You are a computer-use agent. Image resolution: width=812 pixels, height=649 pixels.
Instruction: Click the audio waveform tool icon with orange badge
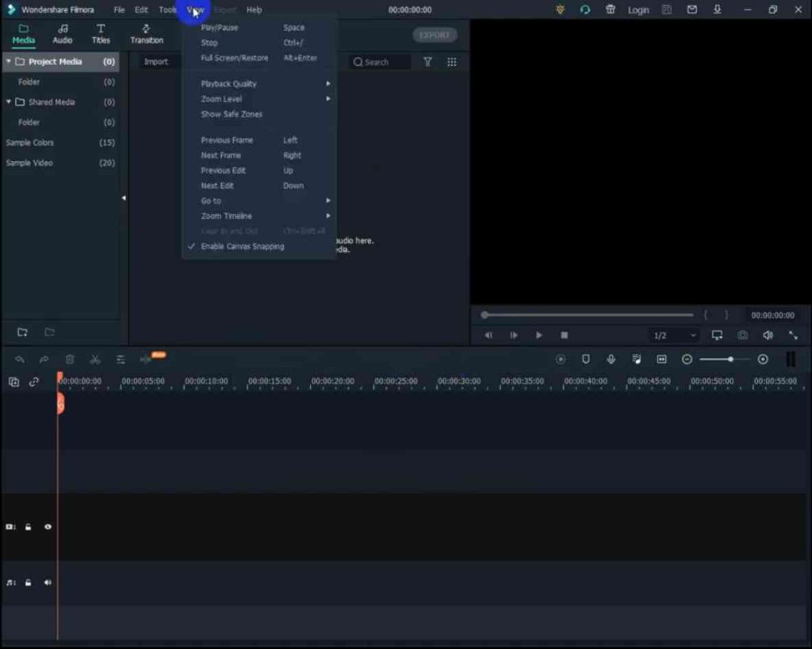147,359
